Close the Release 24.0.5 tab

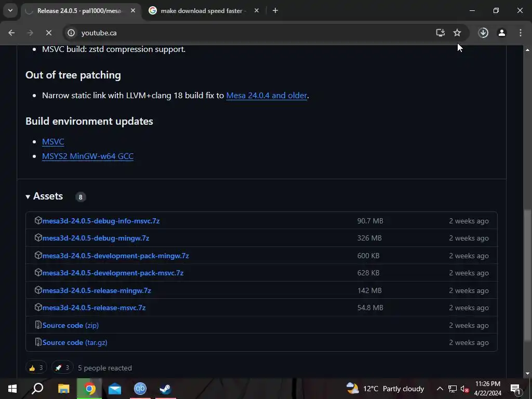pyautogui.click(x=133, y=11)
